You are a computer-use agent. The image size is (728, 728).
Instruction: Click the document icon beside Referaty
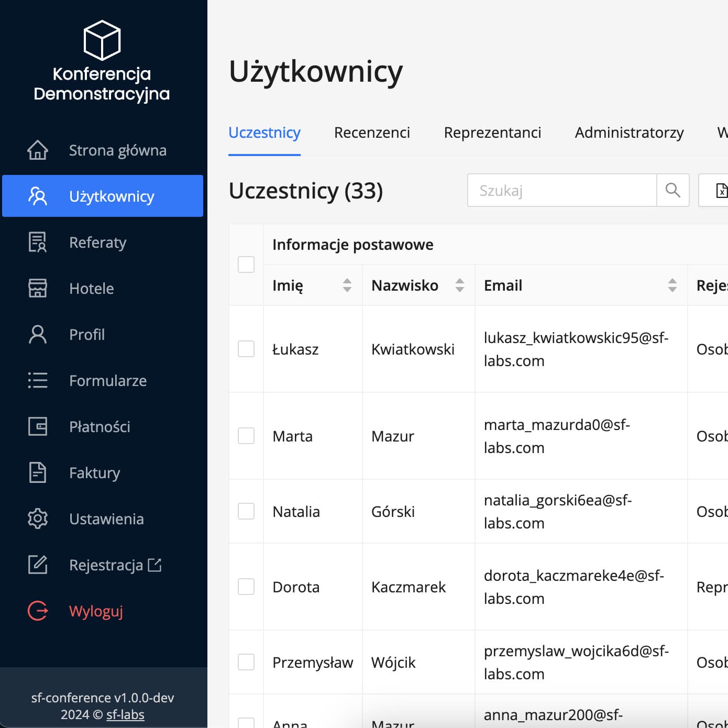pyautogui.click(x=38, y=242)
